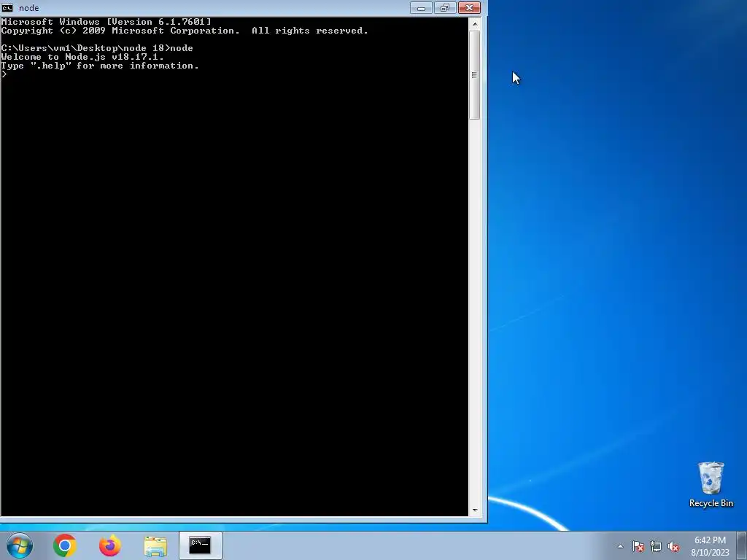Click the "Microsoft Windows [Version 6.1.7601]" line

[x=106, y=22]
